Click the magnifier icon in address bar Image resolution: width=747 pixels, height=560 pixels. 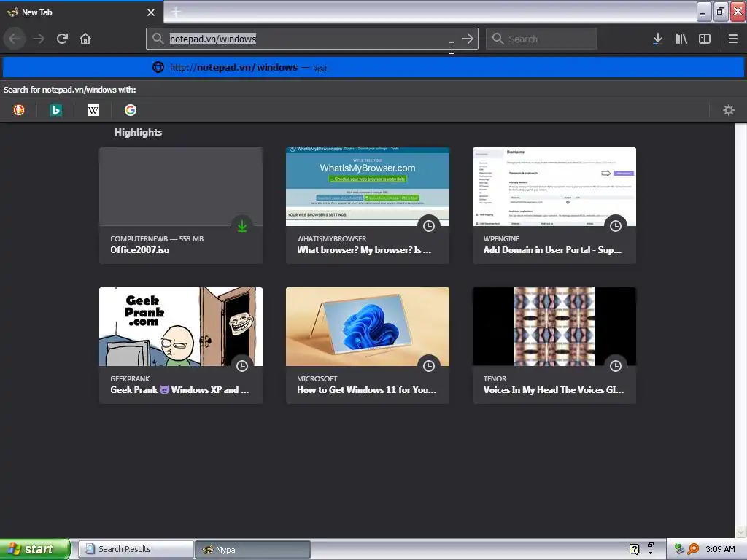pos(158,39)
